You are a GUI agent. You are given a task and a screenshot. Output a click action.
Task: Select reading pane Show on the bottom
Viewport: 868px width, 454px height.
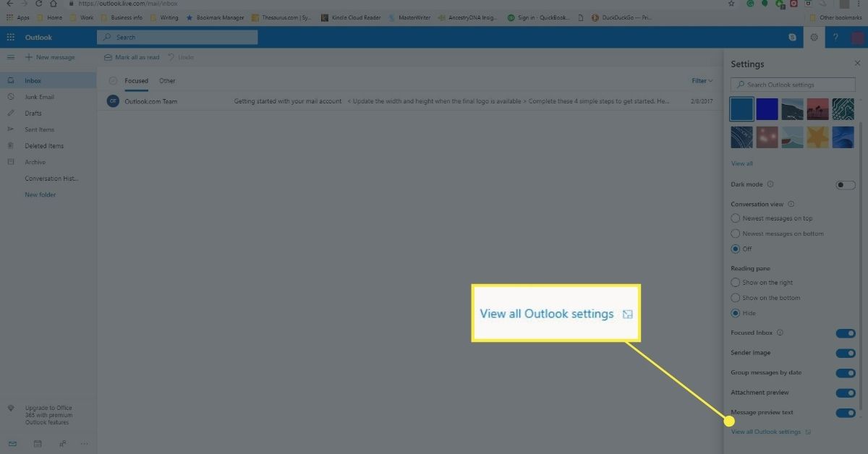pos(765,298)
